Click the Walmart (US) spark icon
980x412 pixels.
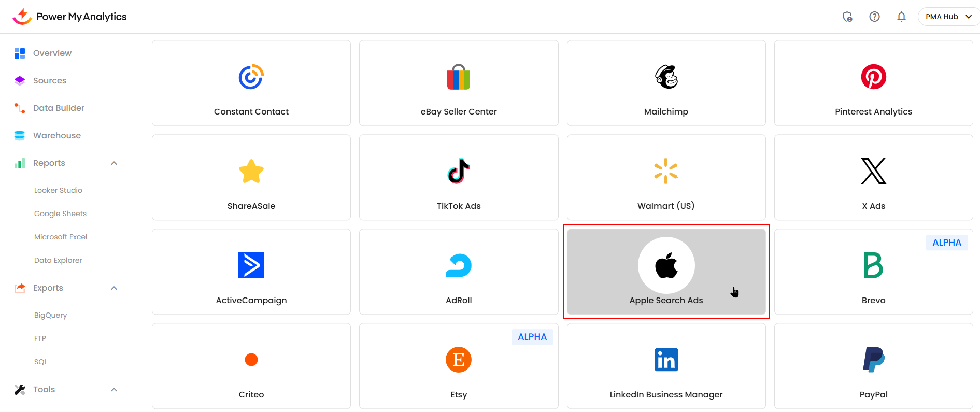[666, 171]
